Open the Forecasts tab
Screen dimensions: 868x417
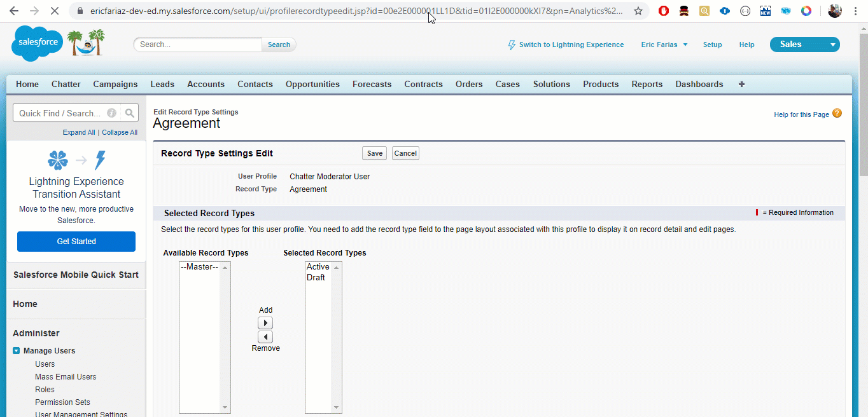[x=372, y=84]
